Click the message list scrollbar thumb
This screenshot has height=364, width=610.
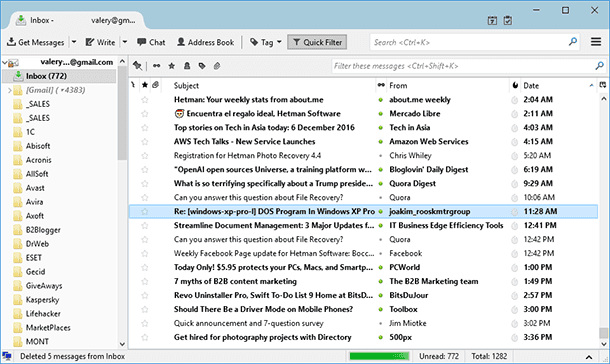tap(603, 333)
